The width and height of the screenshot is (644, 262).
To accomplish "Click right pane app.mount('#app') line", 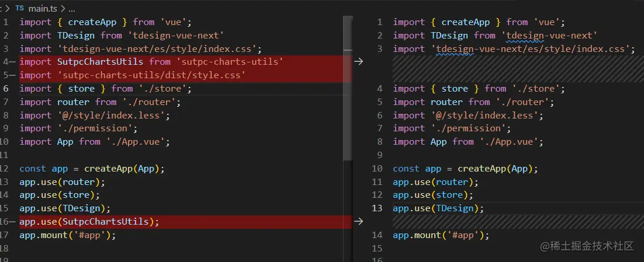I will tap(441, 235).
